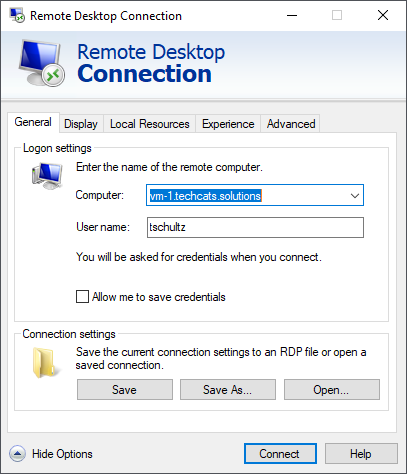Open a saved RDP connection file

332,389
